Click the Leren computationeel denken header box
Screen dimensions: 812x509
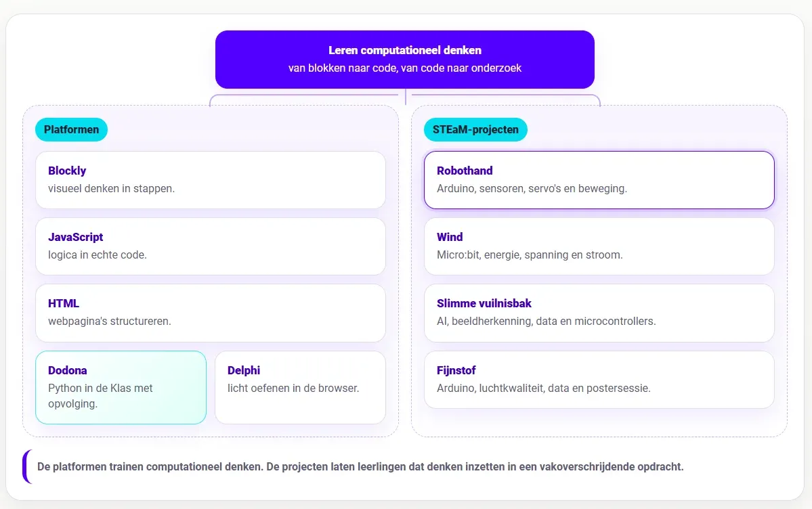click(405, 59)
